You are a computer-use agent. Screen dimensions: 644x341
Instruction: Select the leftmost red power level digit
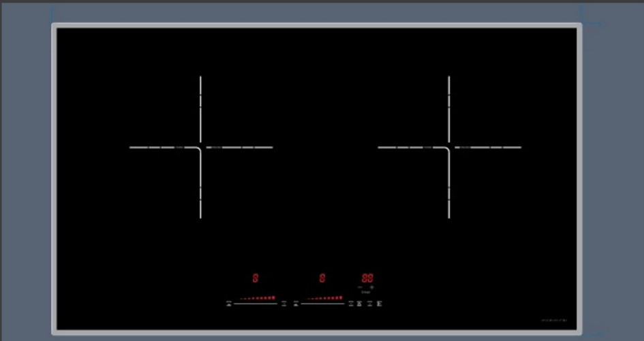[x=256, y=278]
